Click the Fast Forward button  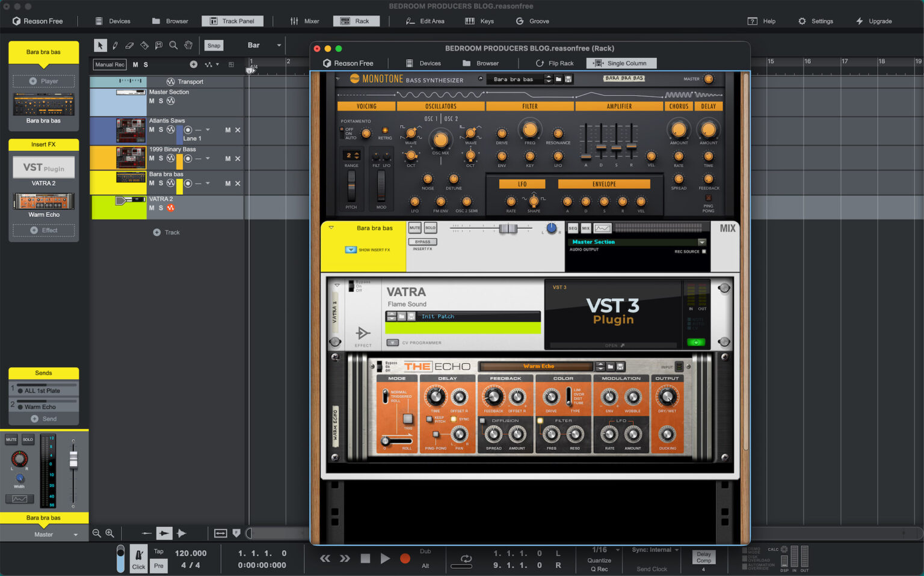345,559
